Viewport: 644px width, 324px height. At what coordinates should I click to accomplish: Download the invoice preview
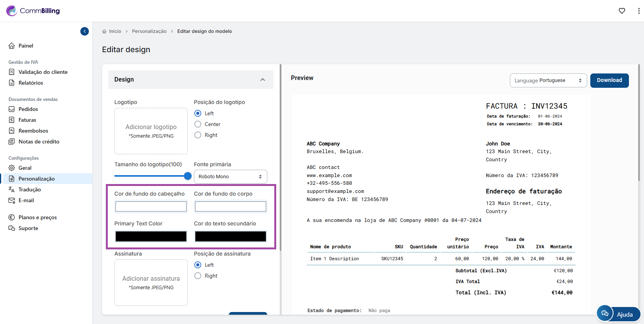click(x=610, y=80)
